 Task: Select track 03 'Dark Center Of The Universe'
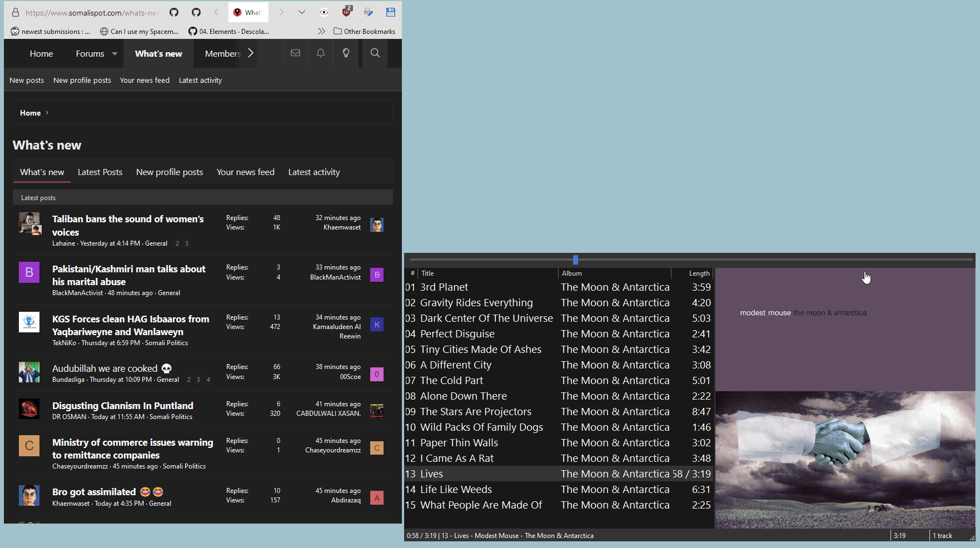pyautogui.click(x=559, y=318)
